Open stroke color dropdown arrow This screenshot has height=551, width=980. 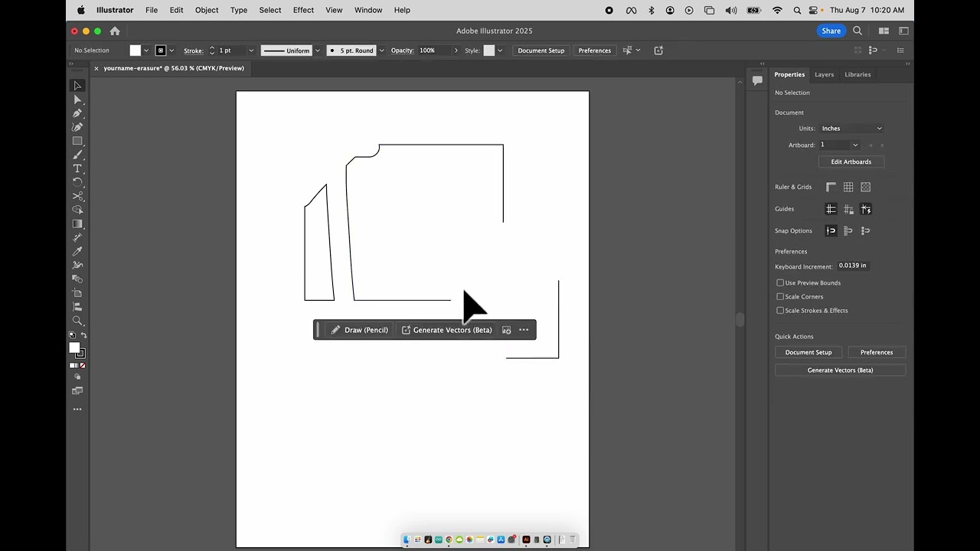171,51
